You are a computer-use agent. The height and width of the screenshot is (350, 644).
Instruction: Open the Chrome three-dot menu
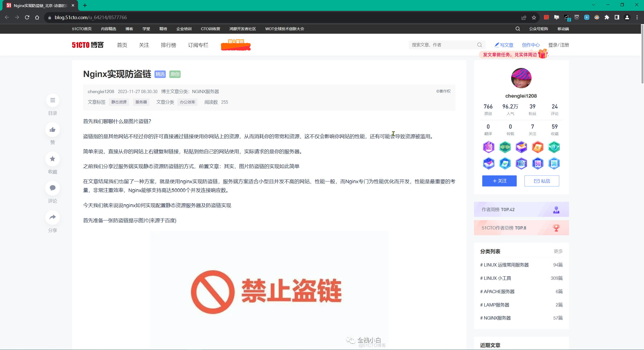click(637, 17)
